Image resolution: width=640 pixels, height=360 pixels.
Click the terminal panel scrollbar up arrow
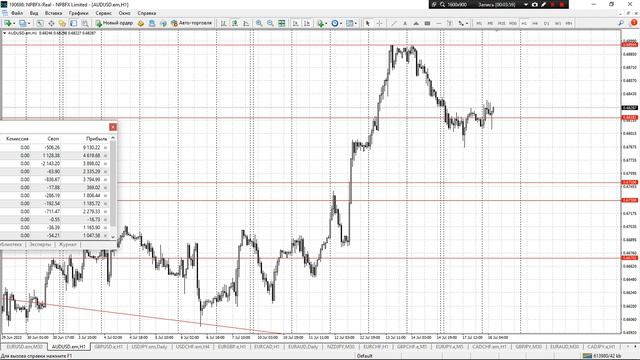point(113,138)
